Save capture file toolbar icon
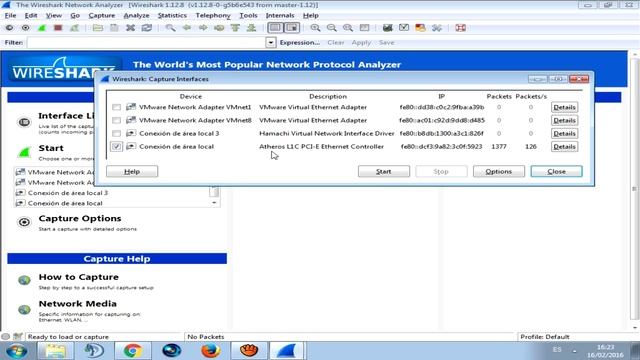 pyautogui.click(x=114, y=28)
